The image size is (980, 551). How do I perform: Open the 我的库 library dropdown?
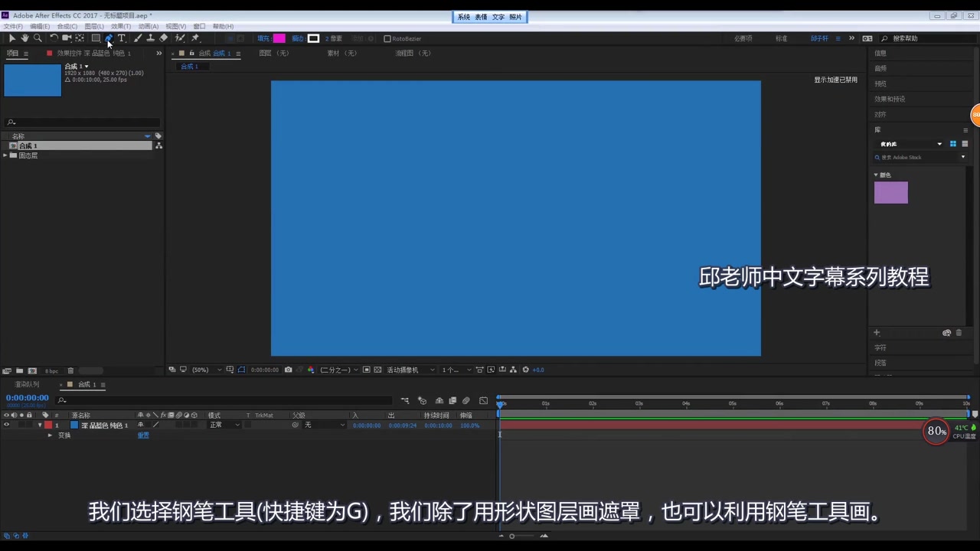point(911,144)
